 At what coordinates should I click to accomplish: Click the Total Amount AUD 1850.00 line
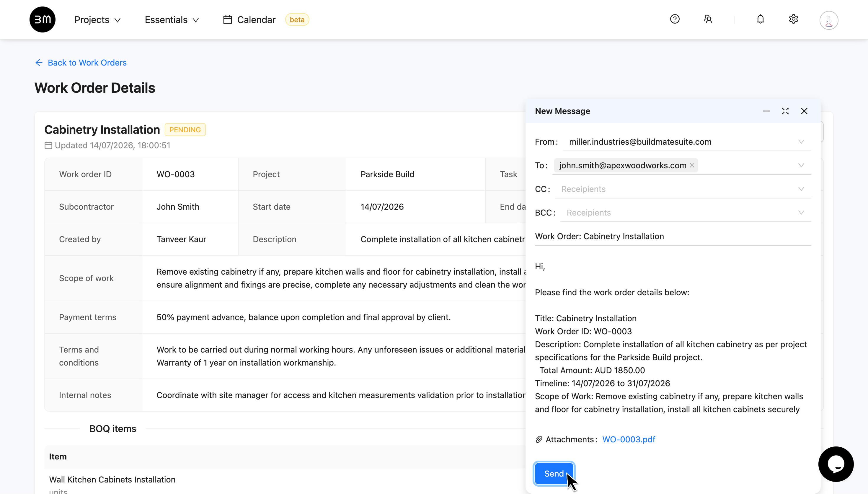pyautogui.click(x=592, y=370)
